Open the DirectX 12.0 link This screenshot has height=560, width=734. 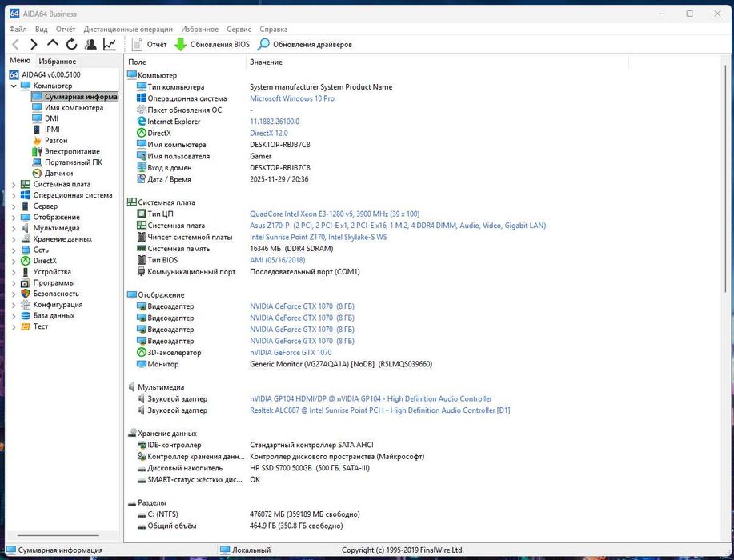coord(269,133)
